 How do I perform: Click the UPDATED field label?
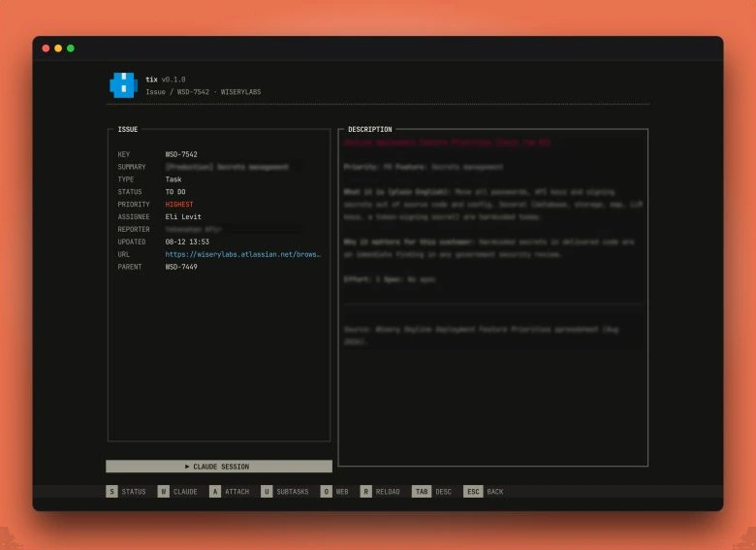point(132,242)
